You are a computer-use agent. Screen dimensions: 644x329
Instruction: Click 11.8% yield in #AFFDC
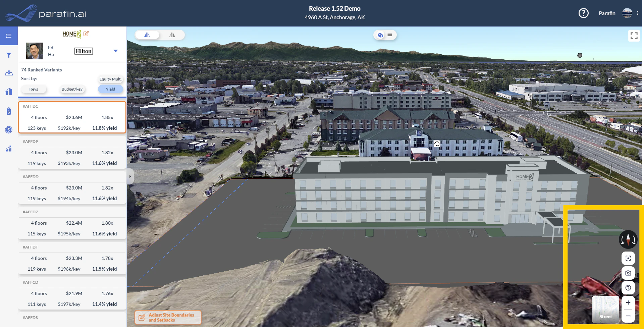[x=105, y=128]
